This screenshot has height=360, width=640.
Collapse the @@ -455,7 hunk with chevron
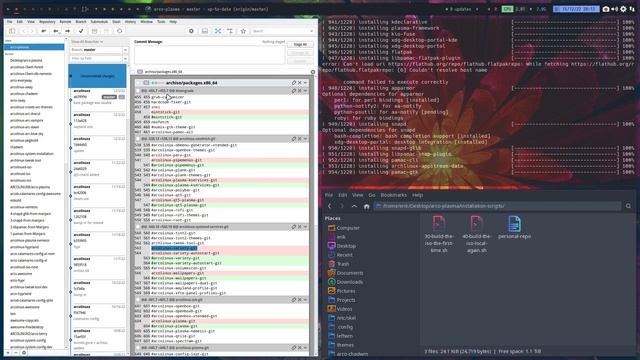pos(305,91)
